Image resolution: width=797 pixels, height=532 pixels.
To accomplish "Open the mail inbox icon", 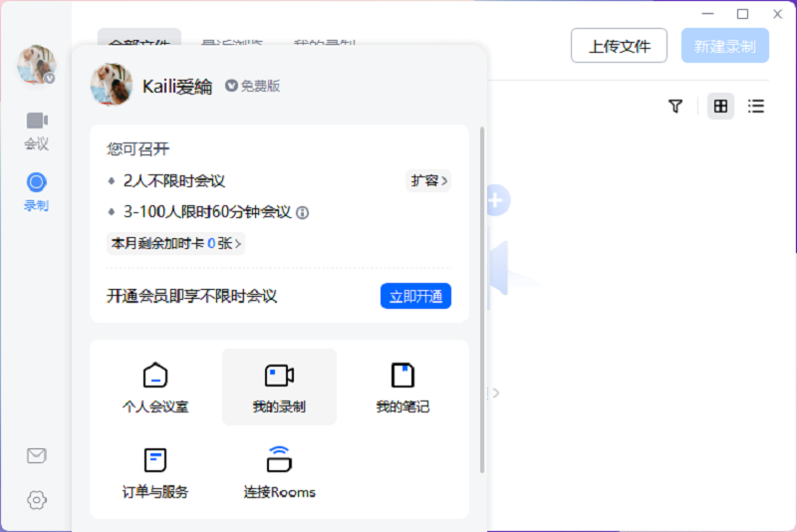I will (x=37, y=456).
